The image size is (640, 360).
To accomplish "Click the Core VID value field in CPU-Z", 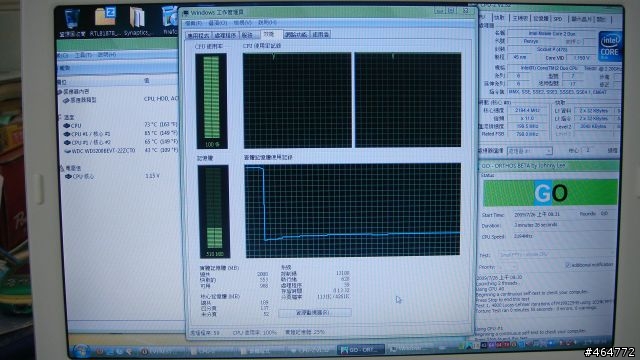I will pos(581,58).
